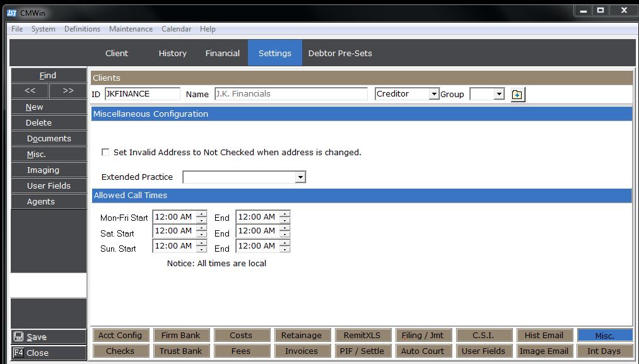The width and height of the screenshot is (639, 364).
Task: Enable Set Invalid Address to Not Checked
Action: pyautogui.click(x=105, y=153)
